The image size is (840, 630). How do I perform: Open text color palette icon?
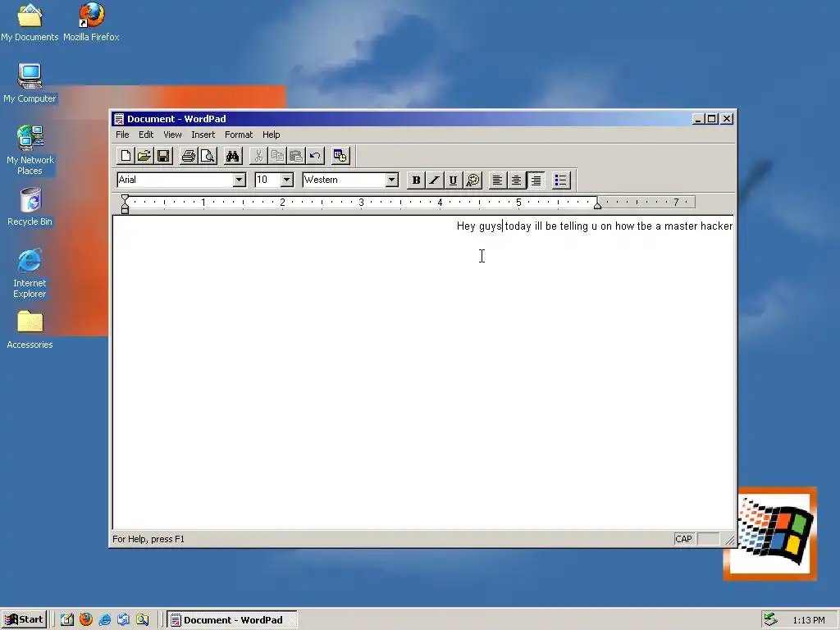(472, 180)
